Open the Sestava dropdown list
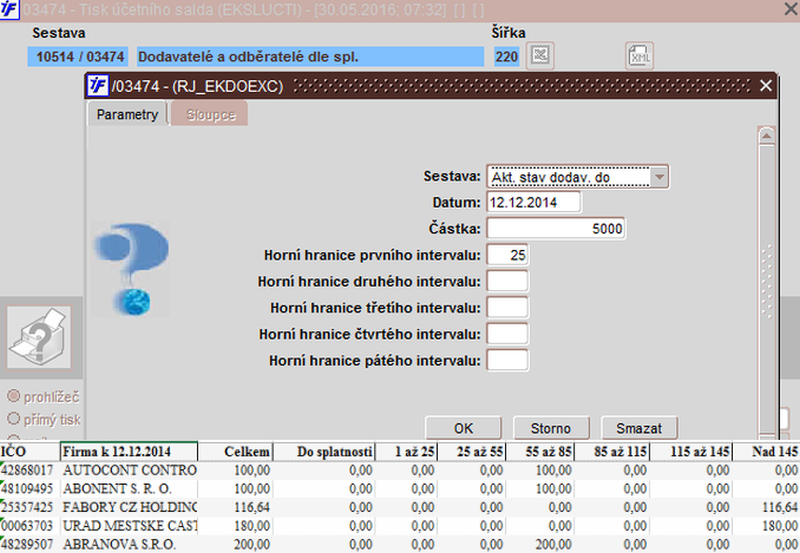The image size is (800, 553). click(x=659, y=177)
